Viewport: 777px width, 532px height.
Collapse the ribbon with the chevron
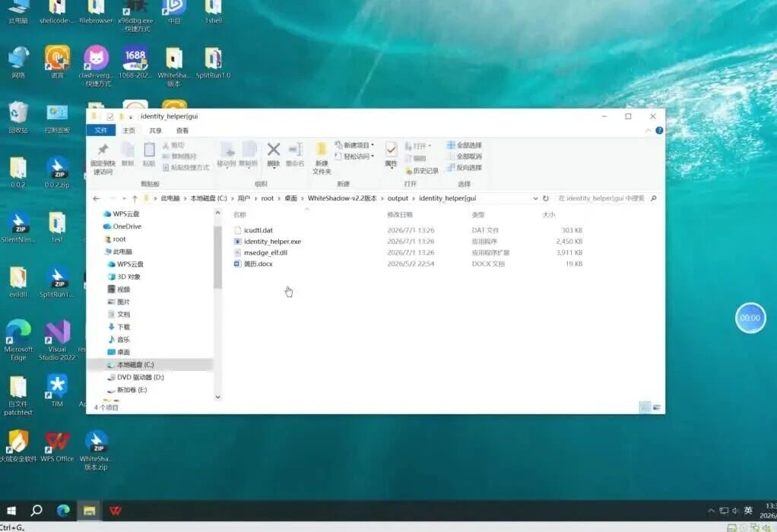tap(649, 130)
